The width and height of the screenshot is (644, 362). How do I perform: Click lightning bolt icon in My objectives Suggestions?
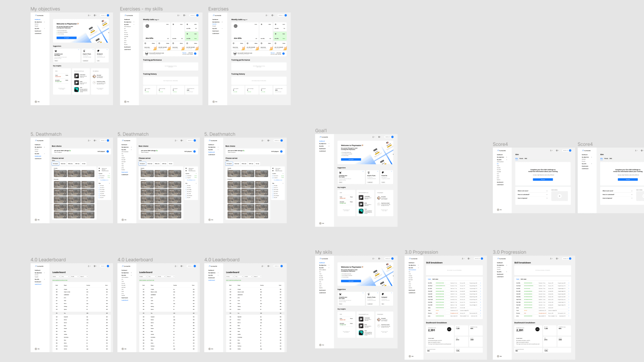(98, 51)
